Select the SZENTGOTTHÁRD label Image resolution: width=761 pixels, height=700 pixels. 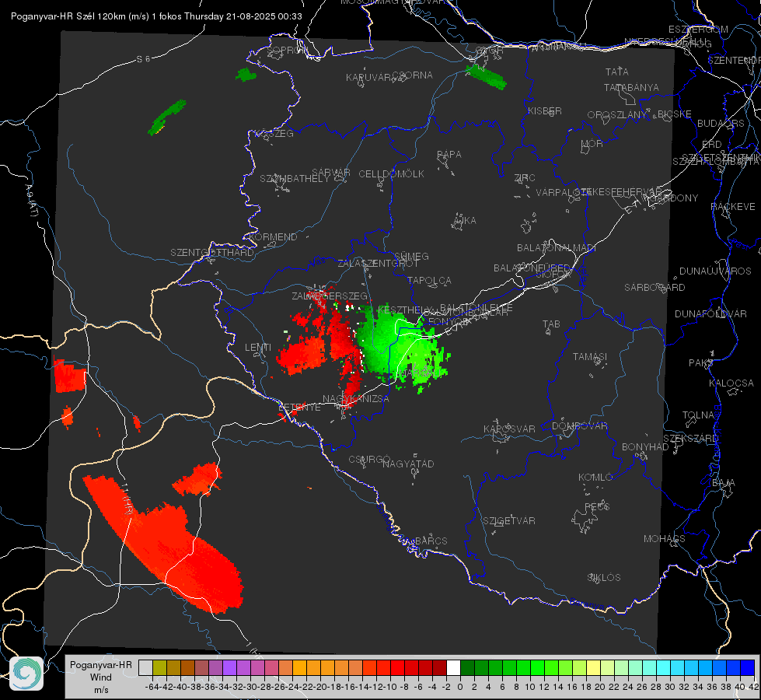212,253
